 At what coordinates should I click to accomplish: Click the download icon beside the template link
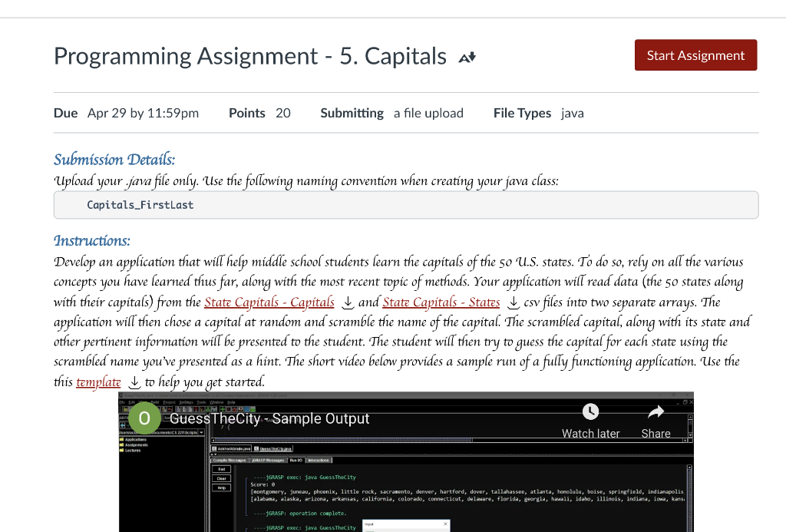pyautogui.click(x=134, y=381)
